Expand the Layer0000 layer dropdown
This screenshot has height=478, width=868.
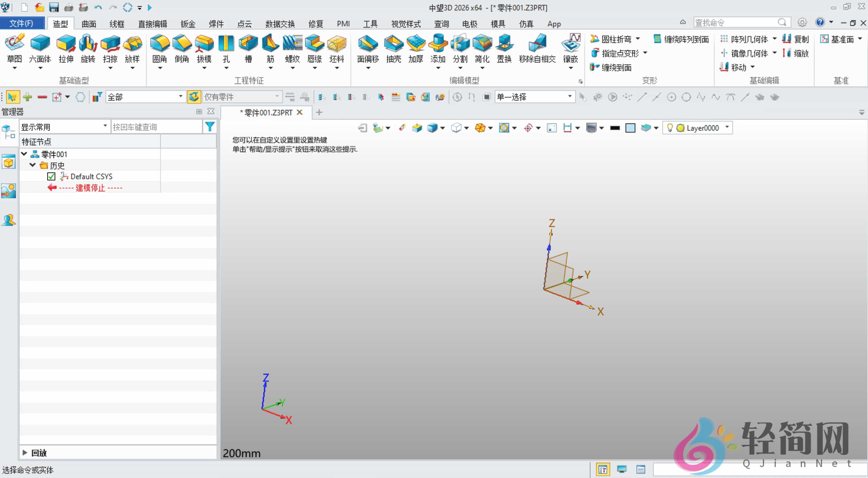point(727,128)
